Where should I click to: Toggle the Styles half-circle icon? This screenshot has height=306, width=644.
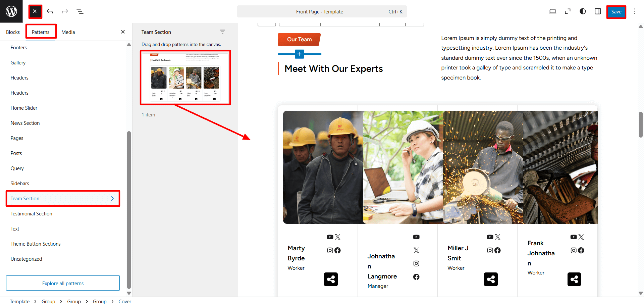coord(583,11)
